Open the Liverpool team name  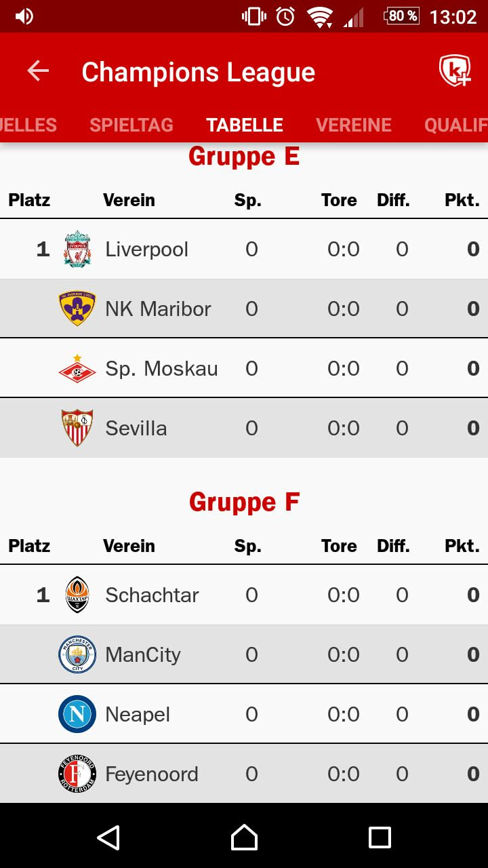pyautogui.click(x=147, y=250)
